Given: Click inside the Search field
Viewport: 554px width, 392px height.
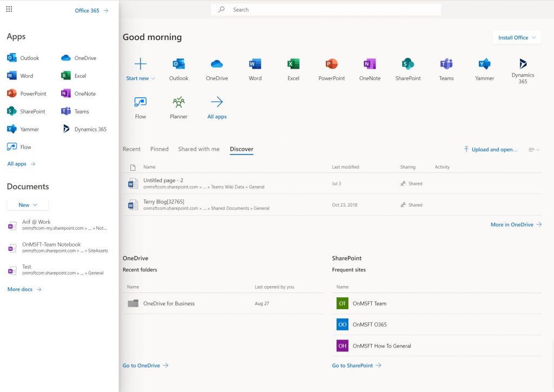Looking at the screenshot, I should click(325, 9).
